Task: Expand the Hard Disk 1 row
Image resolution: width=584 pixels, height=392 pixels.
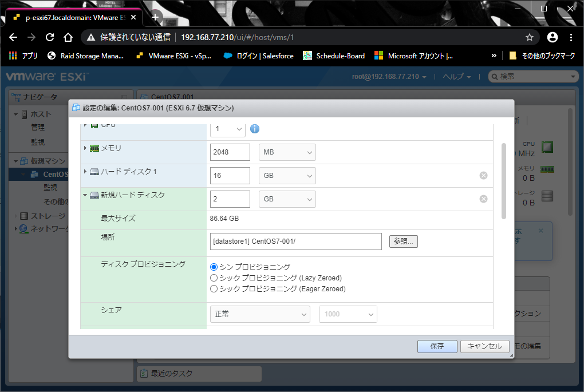Action: pyautogui.click(x=85, y=172)
